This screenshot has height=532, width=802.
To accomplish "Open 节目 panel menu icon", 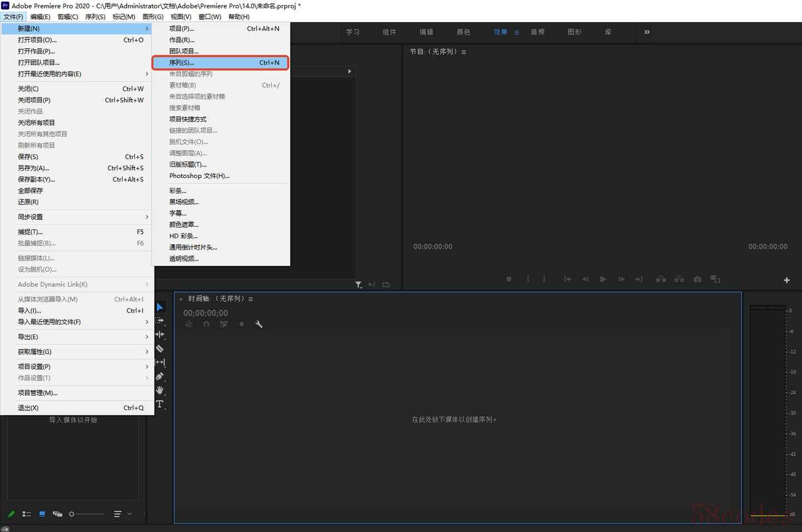I will coord(463,52).
